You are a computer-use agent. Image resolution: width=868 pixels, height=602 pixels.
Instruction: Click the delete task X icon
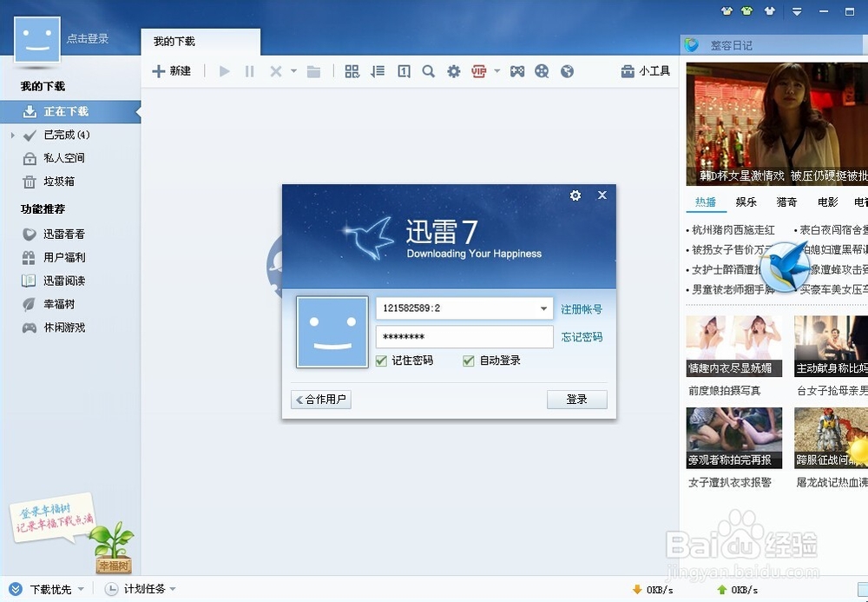276,71
